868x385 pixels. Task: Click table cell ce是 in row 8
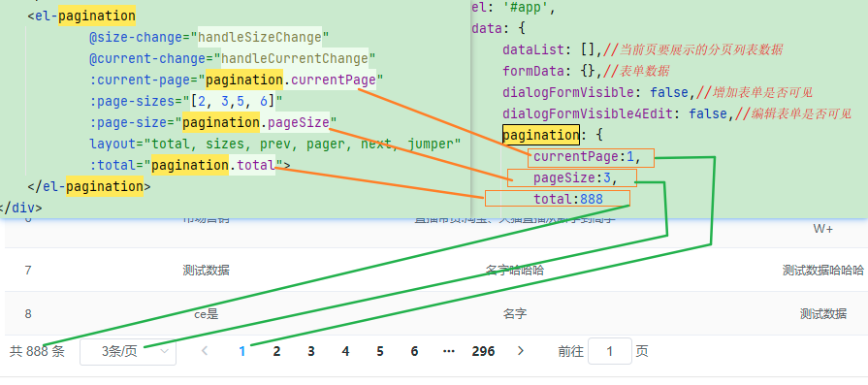[206, 314]
